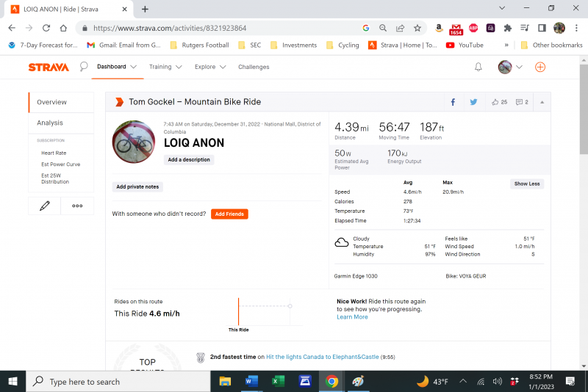Click the Show Less button
Viewport: 588px width, 392px height.
(x=527, y=184)
